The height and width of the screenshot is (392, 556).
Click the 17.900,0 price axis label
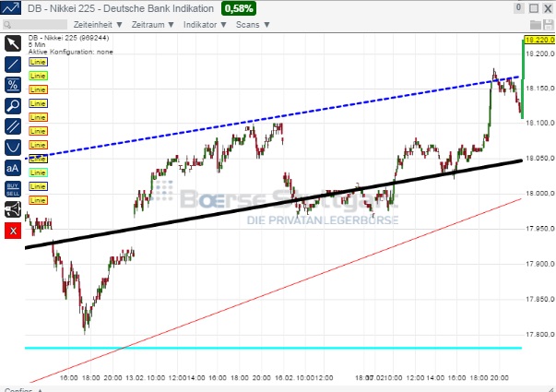[x=539, y=264]
